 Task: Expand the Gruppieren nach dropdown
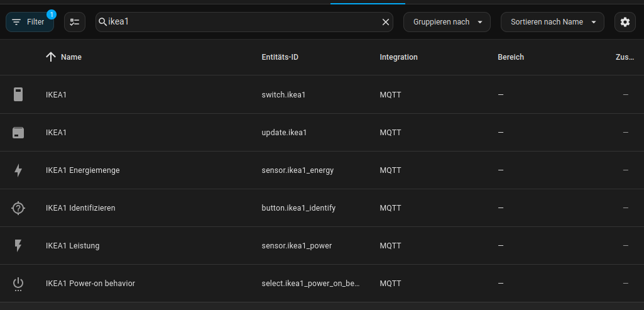(447, 22)
